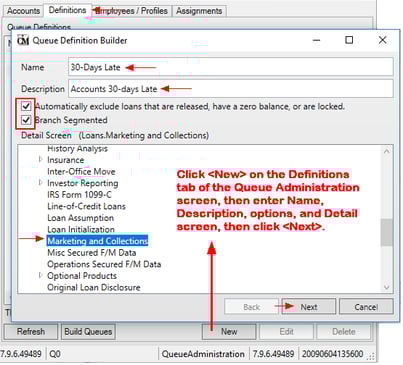Image resolution: width=403 pixels, height=365 pixels.
Task: Click the Build Queues button
Action: (x=88, y=332)
